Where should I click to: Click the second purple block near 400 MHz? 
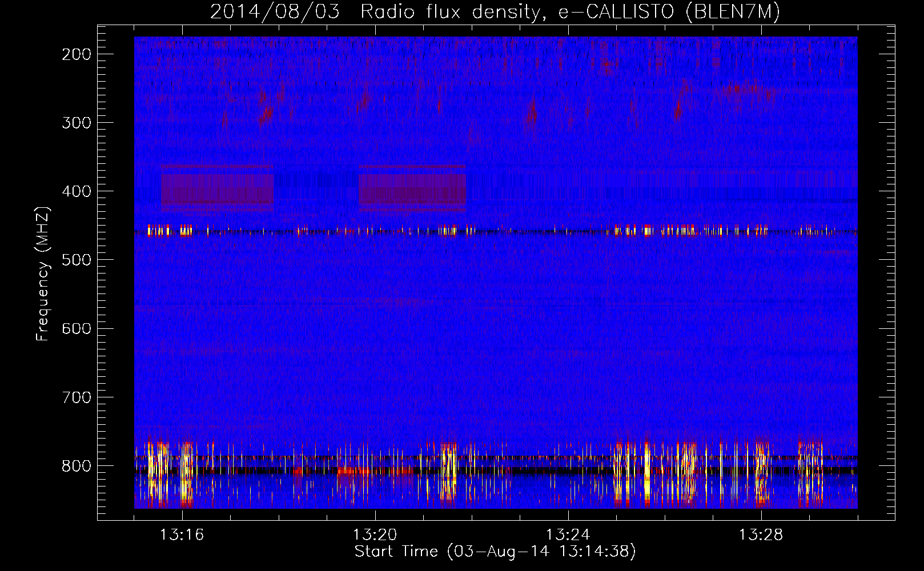click(412, 188)
